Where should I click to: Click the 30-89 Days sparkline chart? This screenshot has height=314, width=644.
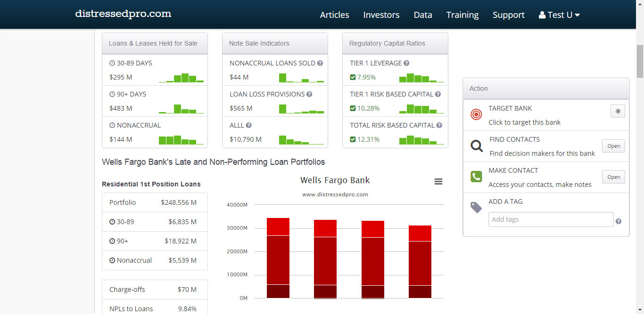click(x=182, y=78)
